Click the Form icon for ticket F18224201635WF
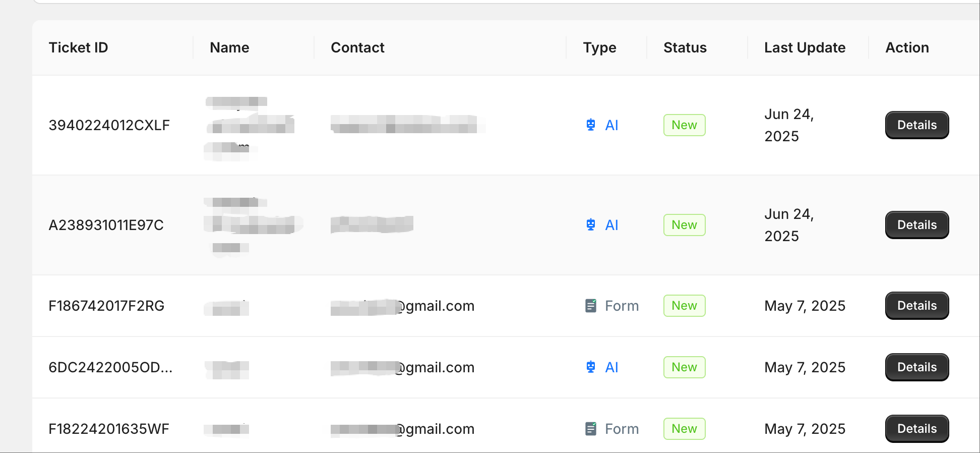 tap(591, 429)
